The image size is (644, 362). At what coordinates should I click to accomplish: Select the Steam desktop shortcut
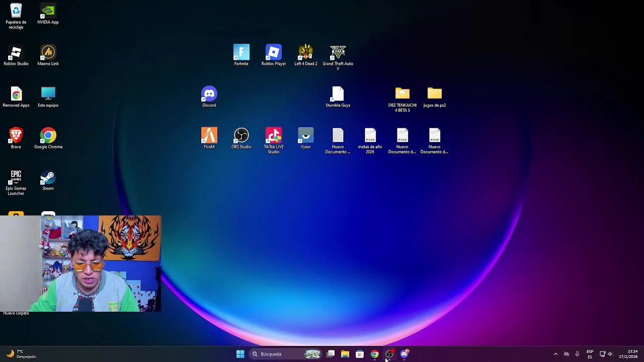(48, 180)
